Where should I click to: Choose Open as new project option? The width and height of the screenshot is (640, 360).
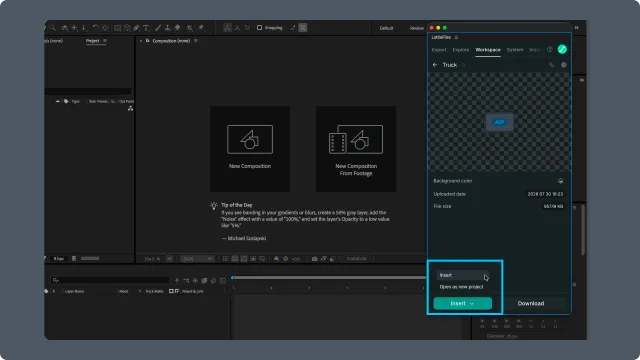(461, 287)
